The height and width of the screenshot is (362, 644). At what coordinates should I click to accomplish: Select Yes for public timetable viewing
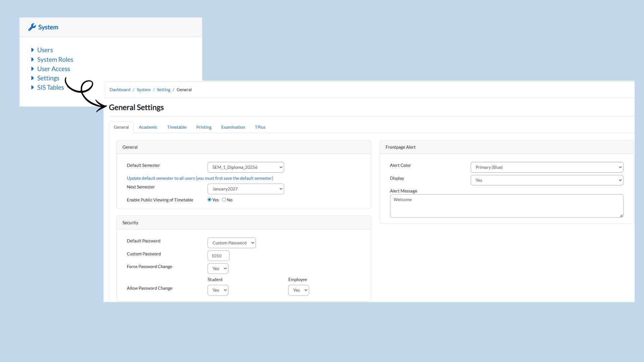[209, 200]
